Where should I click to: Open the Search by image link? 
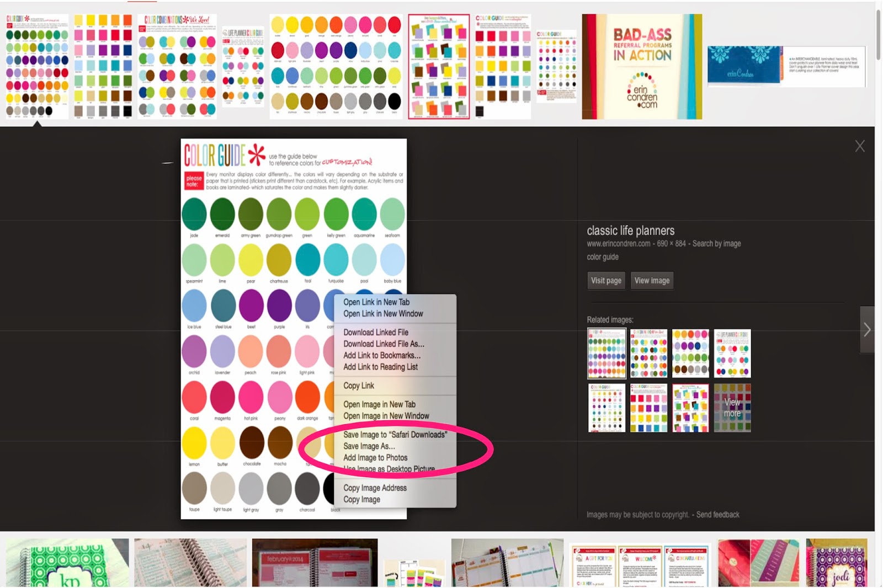coord(716,243)
